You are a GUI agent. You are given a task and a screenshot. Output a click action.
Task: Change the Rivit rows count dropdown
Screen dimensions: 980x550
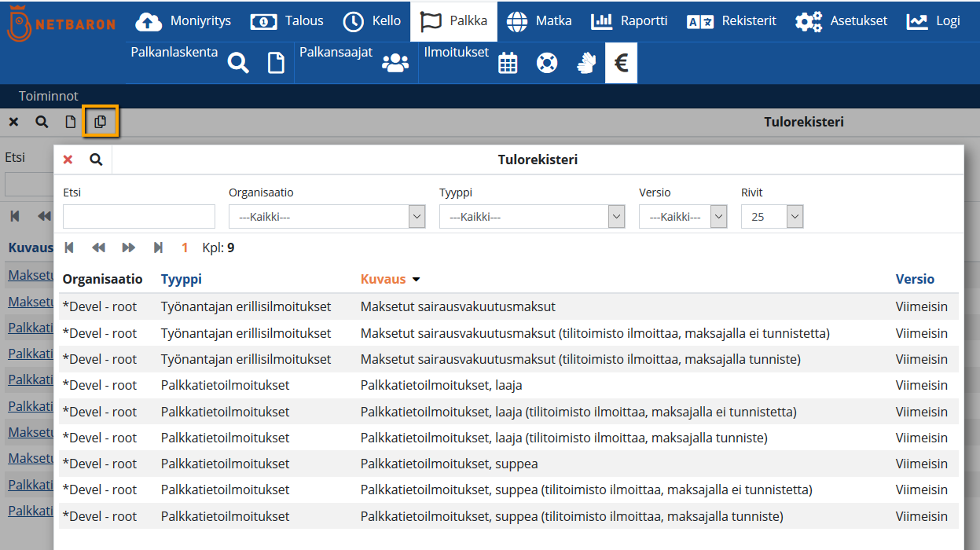point(772,217)
